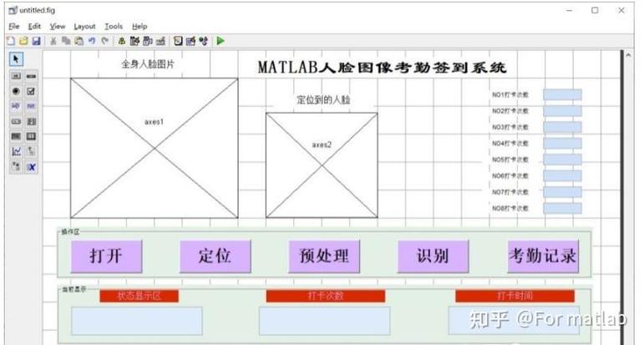644x345 pixels.
Task: Select the 识别 push button
Action: [433, 256]
